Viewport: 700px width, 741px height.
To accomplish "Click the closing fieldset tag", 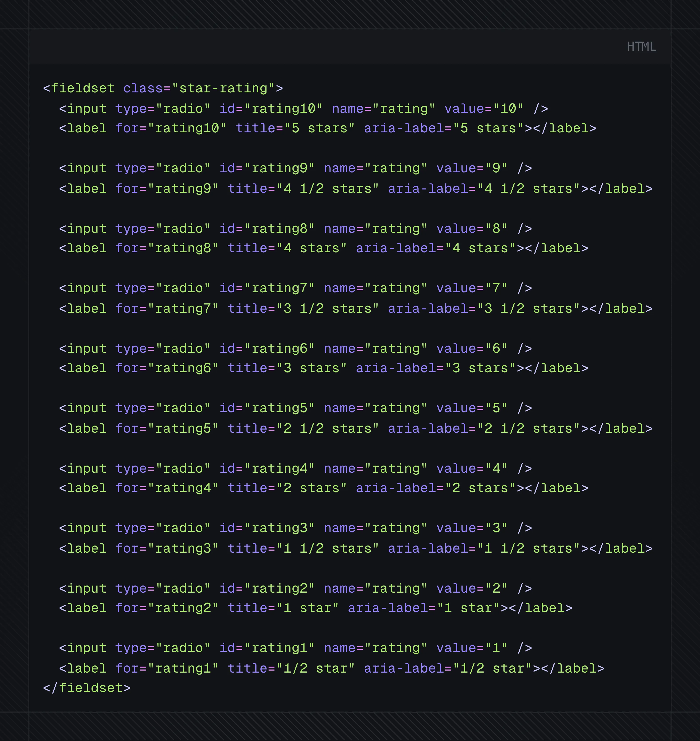I will tap(87, 688).
